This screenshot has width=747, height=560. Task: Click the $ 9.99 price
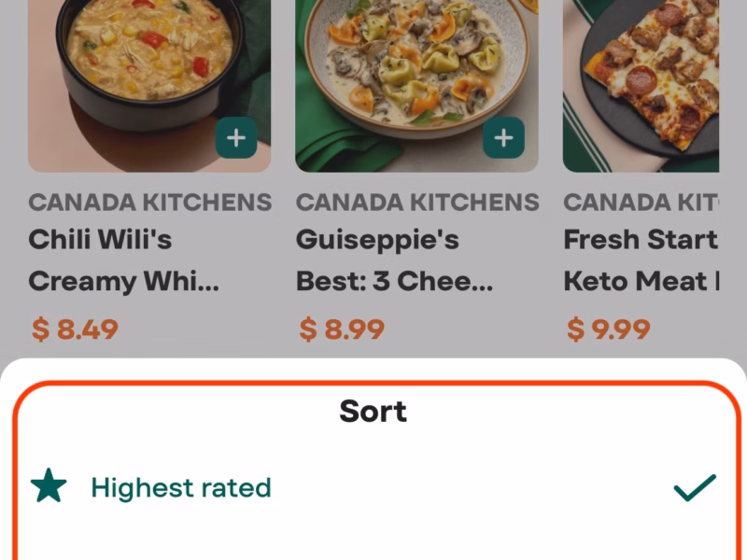pos(609,329)
